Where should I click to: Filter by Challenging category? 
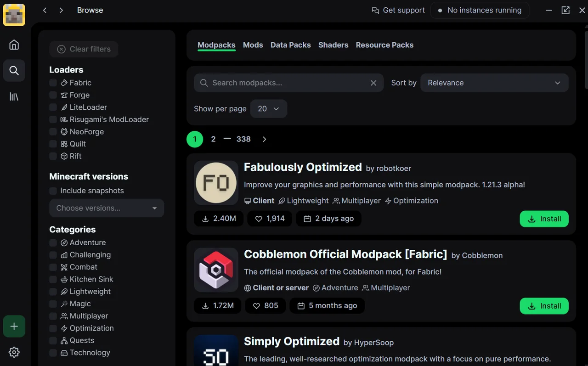[53, 255]
